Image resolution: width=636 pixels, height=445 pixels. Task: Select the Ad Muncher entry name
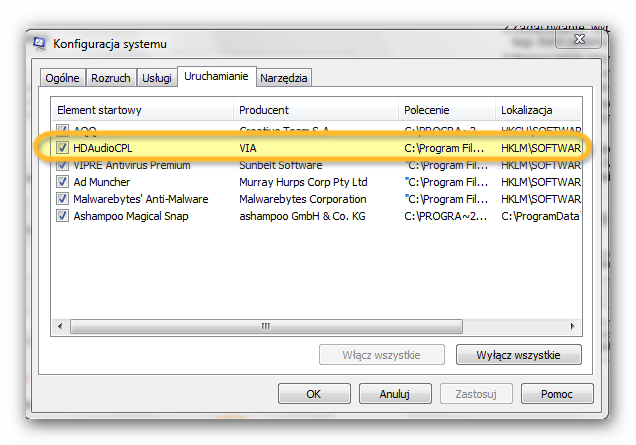[101, 182]
